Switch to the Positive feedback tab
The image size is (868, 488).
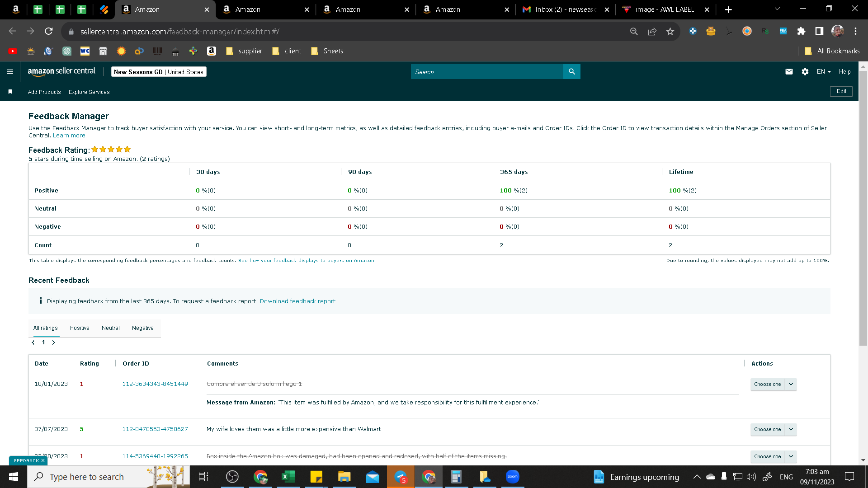click(x=80, y=328)
